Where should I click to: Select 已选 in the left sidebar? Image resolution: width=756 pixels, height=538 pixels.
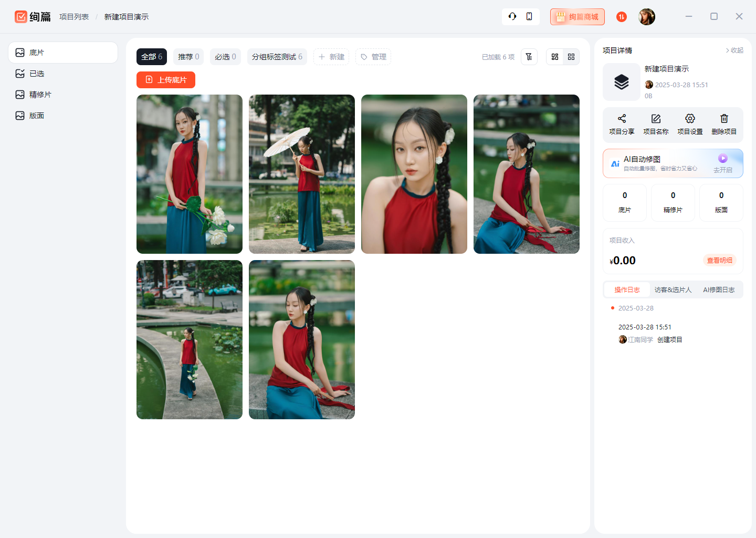click(x=63, y=74)
